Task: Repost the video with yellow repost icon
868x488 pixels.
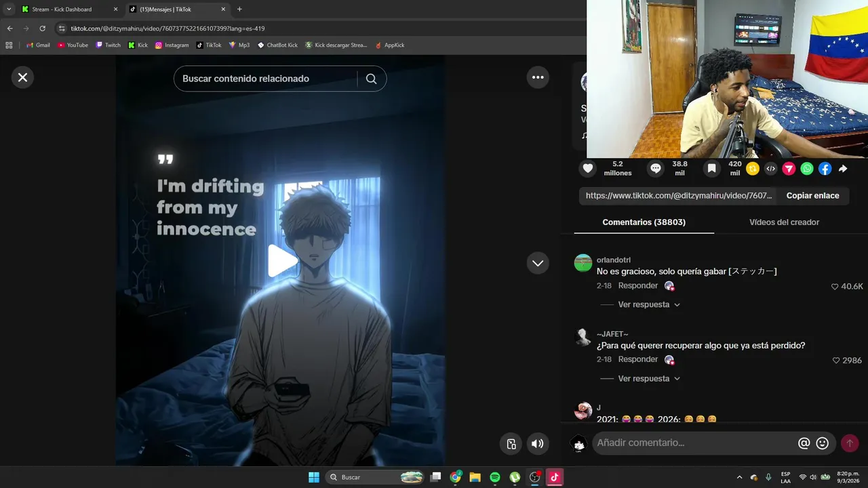Action: tap(753, 169)
